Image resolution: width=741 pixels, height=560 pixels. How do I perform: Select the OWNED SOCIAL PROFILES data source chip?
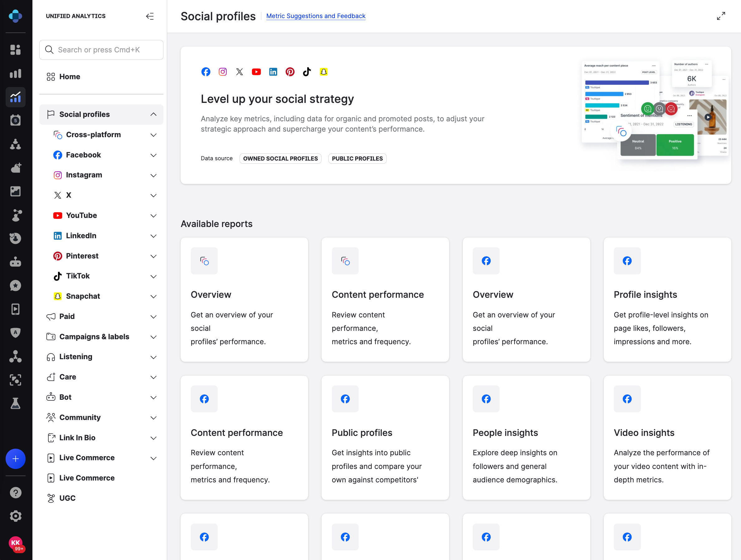[x=280, y=158]
